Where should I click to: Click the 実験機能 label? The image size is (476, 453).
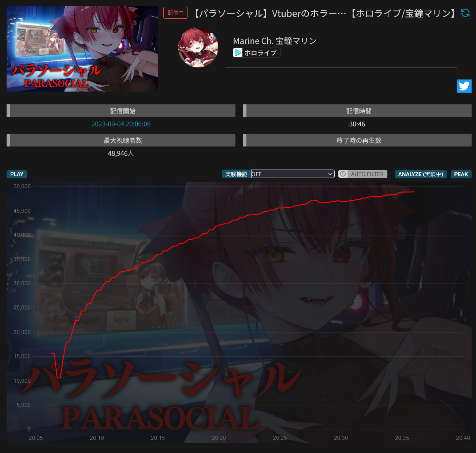[x=236, y=174]
